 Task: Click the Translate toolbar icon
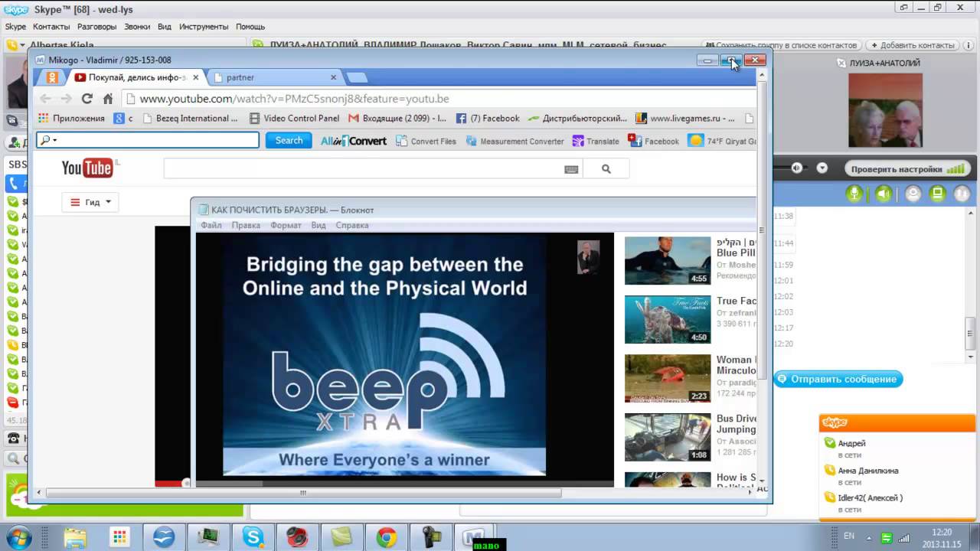[596, 141]
